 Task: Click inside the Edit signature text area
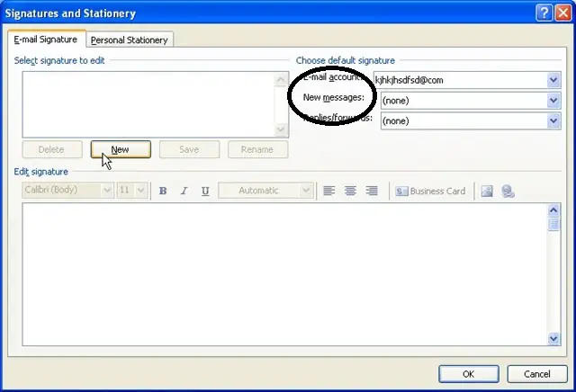pos(284,274)
